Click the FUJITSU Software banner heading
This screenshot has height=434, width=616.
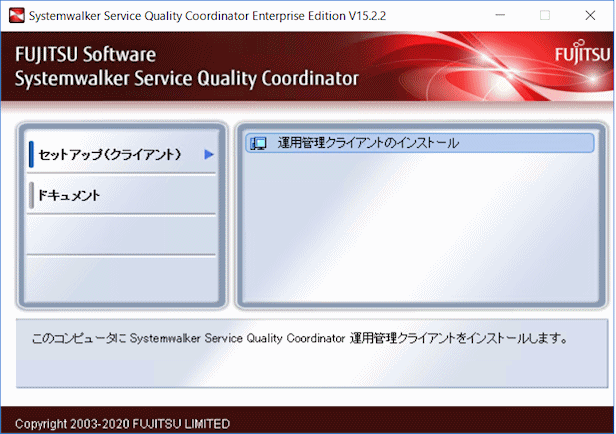point(85,54)
